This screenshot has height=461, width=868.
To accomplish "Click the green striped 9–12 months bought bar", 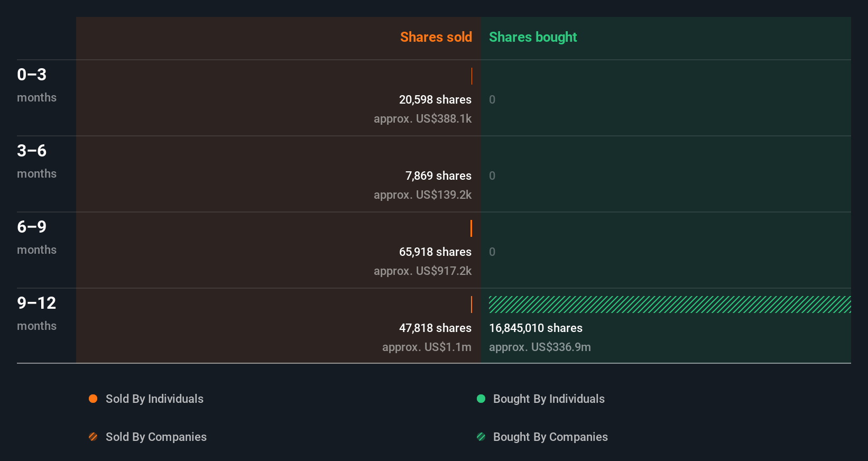I will (x=670, y=305).
